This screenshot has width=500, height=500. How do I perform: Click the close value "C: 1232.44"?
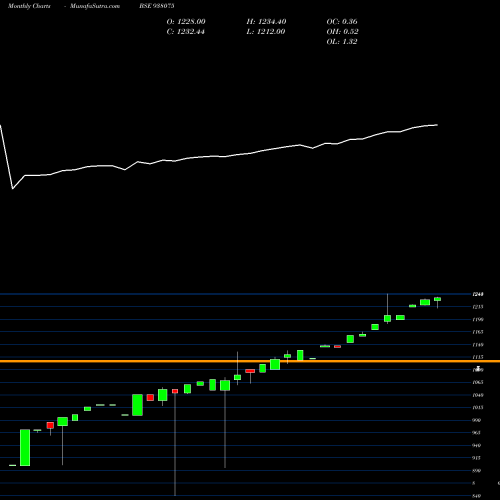click(x=186, y=32)
